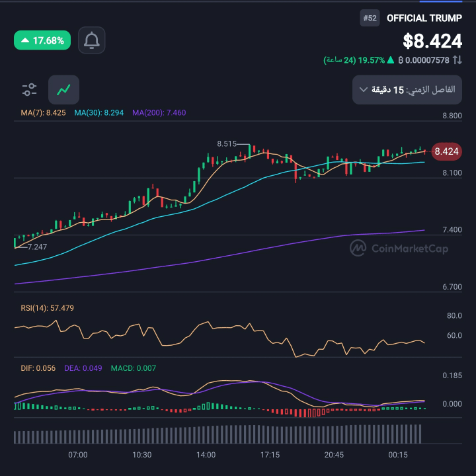Click the MA(30): 8.294 legend label

point(99,112)
